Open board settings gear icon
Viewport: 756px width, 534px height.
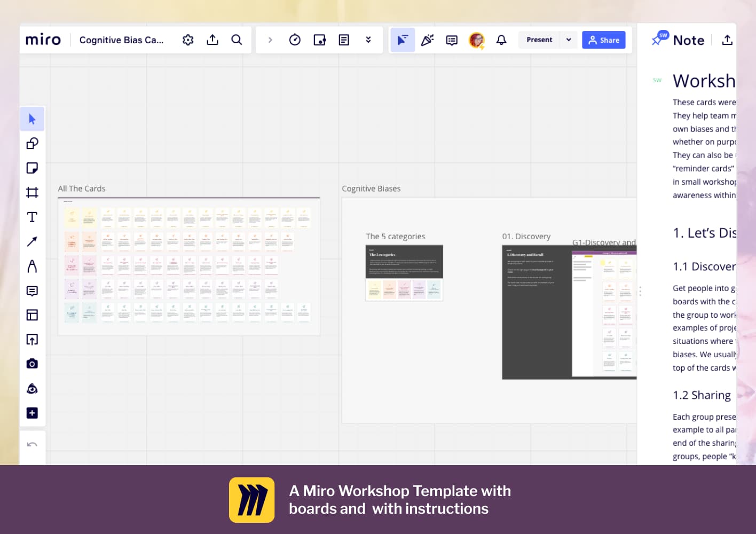(x=188, y=40)
